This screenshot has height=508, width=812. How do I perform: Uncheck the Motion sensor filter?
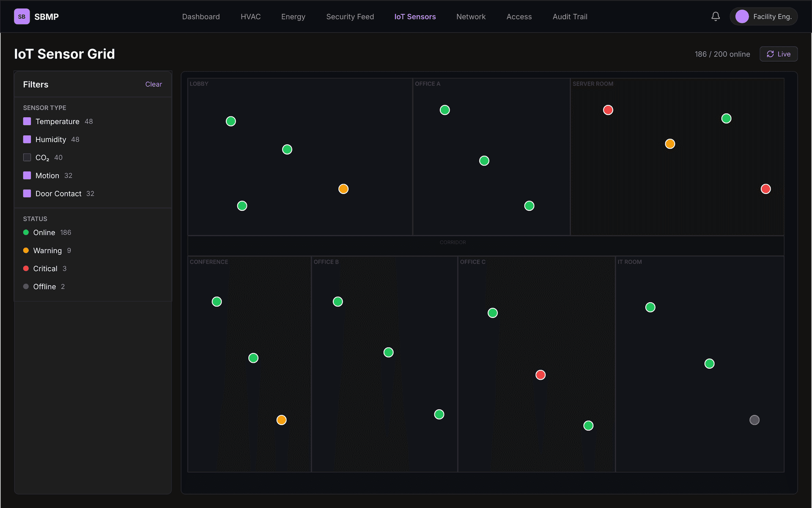(x=27, y=175)
